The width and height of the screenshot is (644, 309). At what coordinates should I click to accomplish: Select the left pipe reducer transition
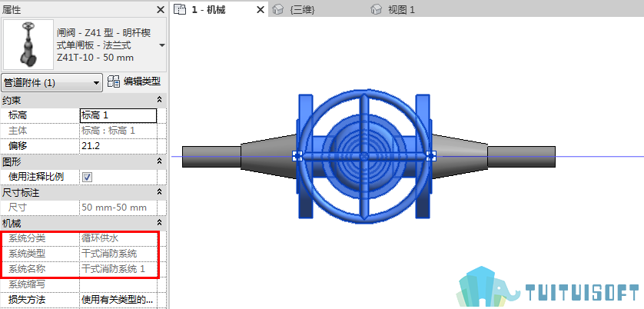click(x=267, y=157)
